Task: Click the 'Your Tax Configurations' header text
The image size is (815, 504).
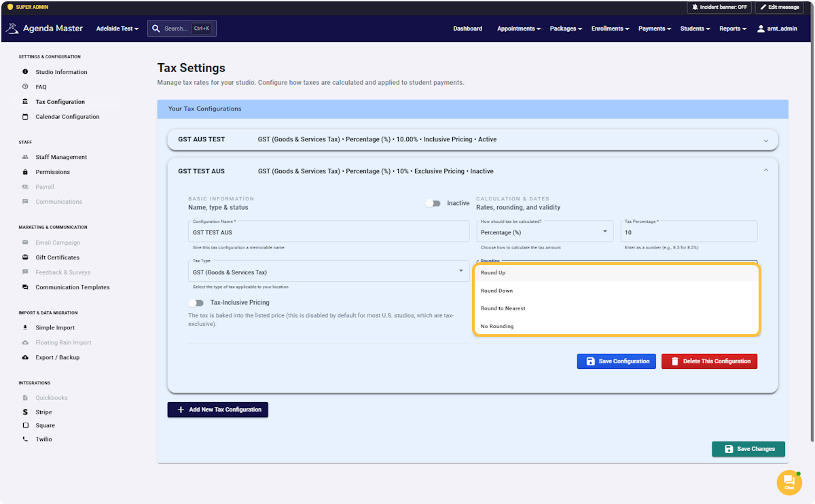Action: pyautogui.click(x=204, y=109)
